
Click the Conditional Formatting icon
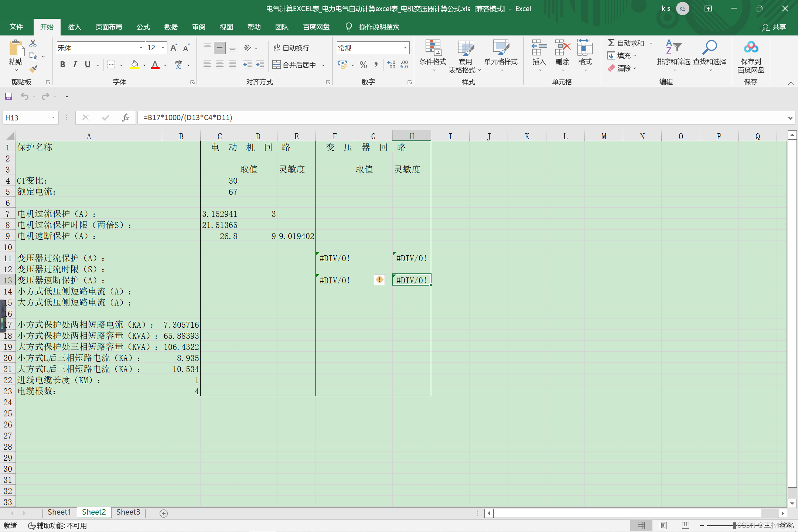point(433,48)
